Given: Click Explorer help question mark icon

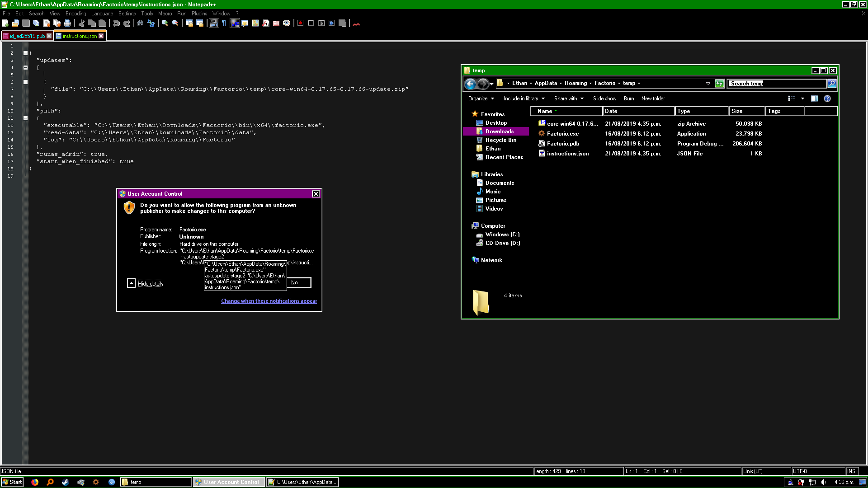Looking at the screenshot, I should (x=827, y=99).
